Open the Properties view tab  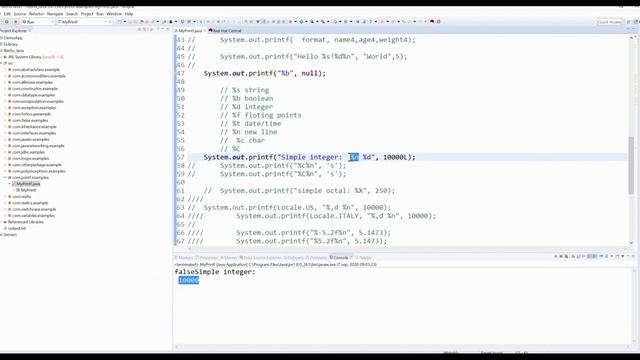pyautogui.click(x=207, y=258)
